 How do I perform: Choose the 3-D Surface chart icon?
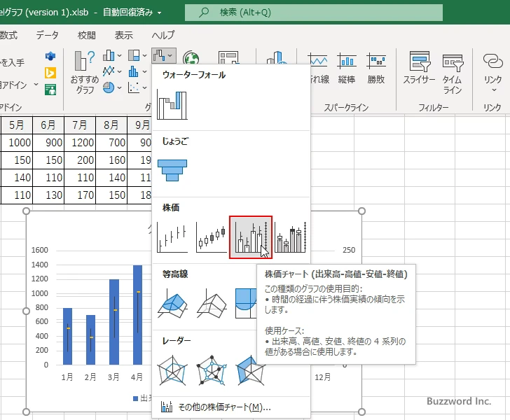[172, 304]
